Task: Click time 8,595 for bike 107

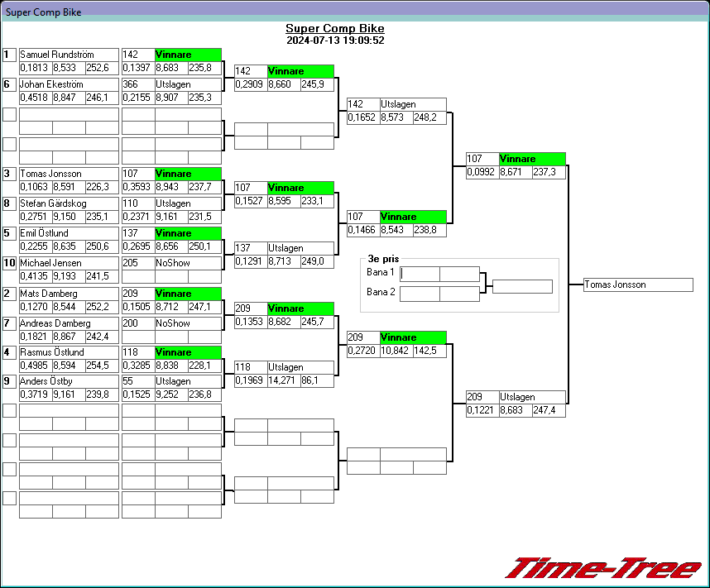Action: pyautogui.click(x=284, y=202)
